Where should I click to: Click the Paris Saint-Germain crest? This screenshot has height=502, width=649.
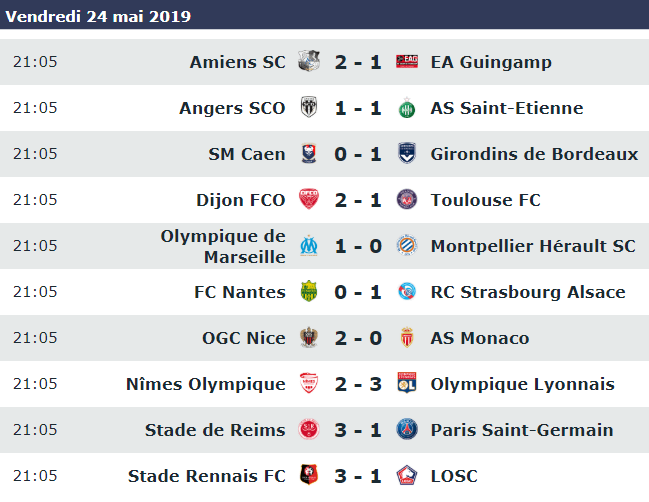click(407, 429)
